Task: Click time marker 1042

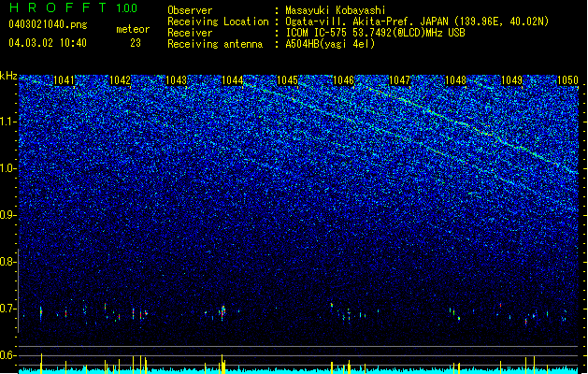Action: click(120, 80)
